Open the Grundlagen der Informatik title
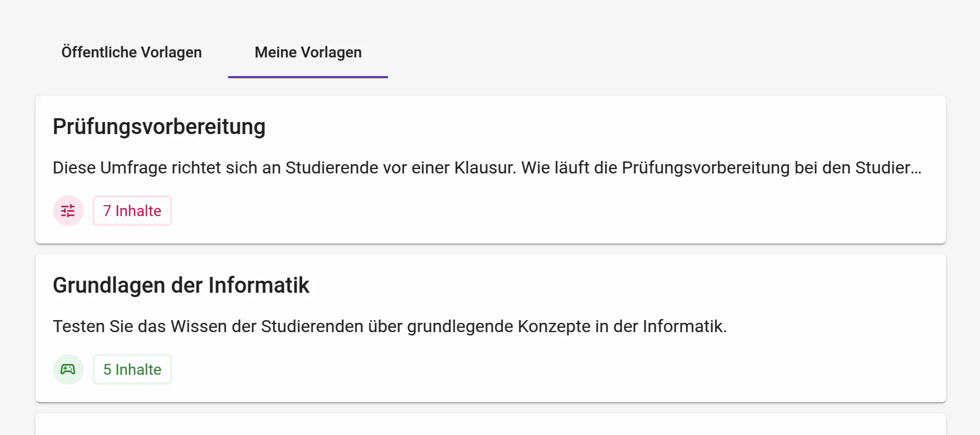Viewport: 980px width, 435px height. pyautogui.click(x=181, y=286)
